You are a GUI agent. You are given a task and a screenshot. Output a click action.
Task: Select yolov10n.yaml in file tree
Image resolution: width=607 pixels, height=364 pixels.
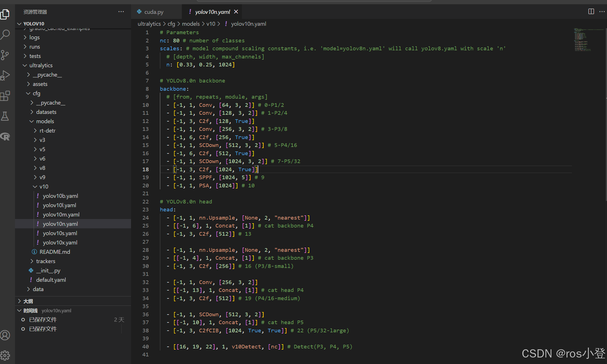tap(73, 224)
